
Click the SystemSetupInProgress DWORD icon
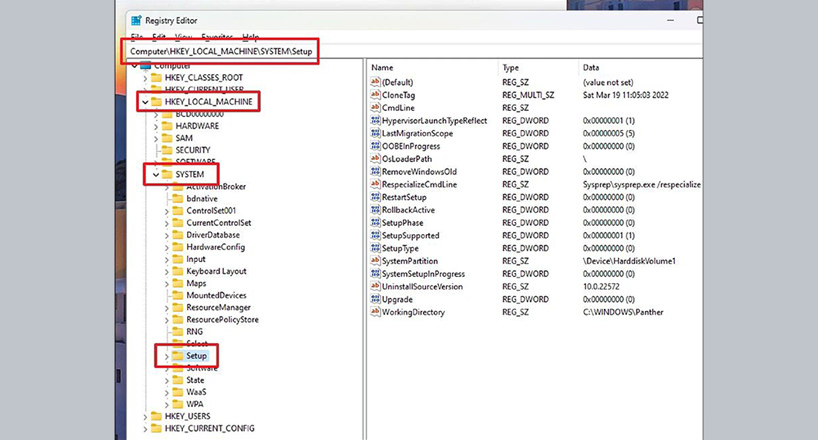tap(375, 273)
